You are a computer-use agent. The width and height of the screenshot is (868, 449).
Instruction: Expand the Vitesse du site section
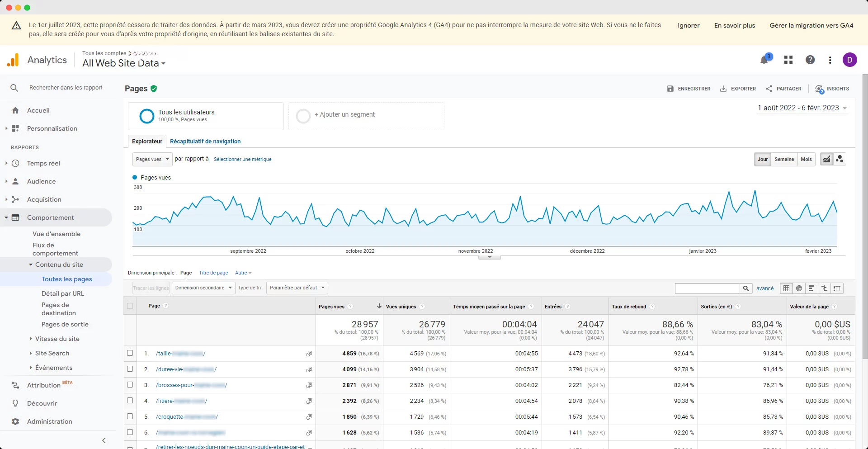pos(31,339)
